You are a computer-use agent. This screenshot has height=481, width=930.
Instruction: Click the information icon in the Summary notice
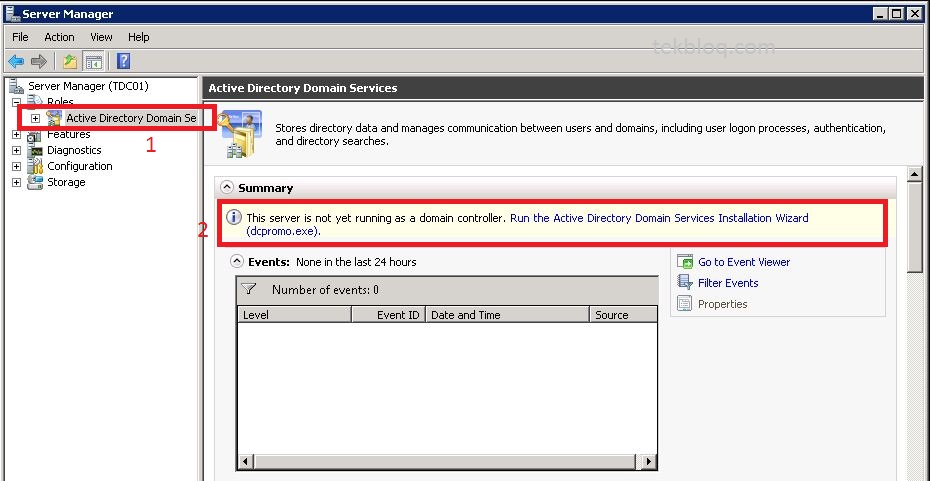coord(234,217)
